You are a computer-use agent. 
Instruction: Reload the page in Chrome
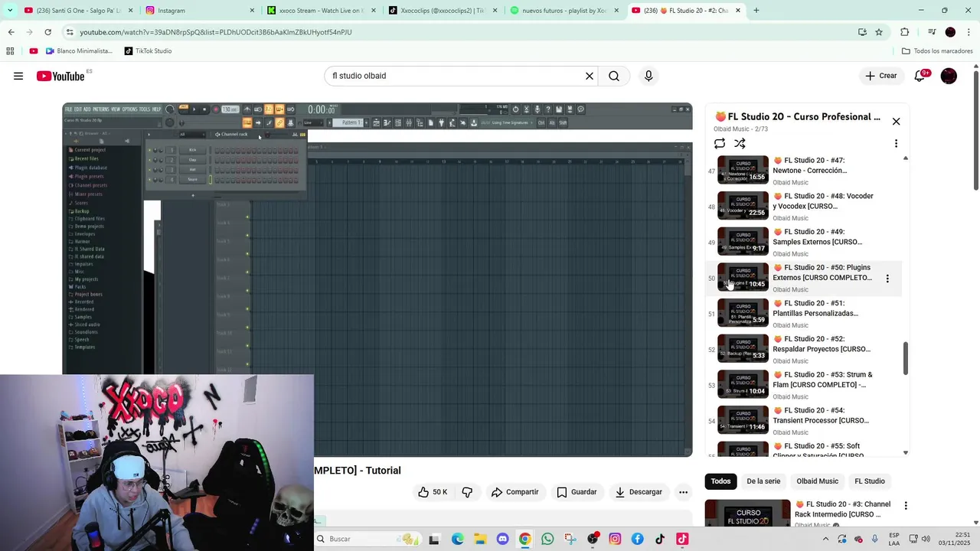(47, 32)
